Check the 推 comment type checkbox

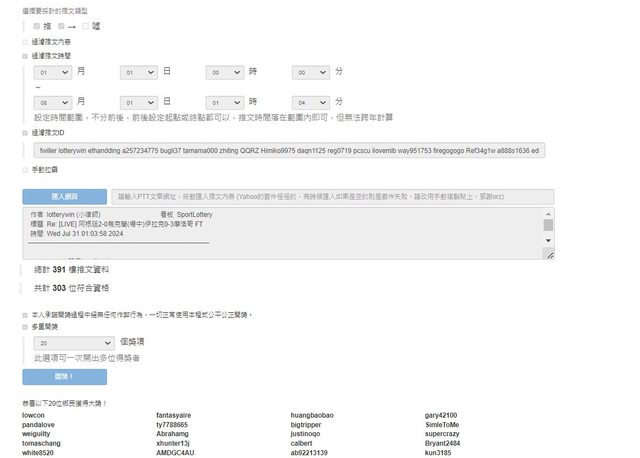click(x=37, y=25)
